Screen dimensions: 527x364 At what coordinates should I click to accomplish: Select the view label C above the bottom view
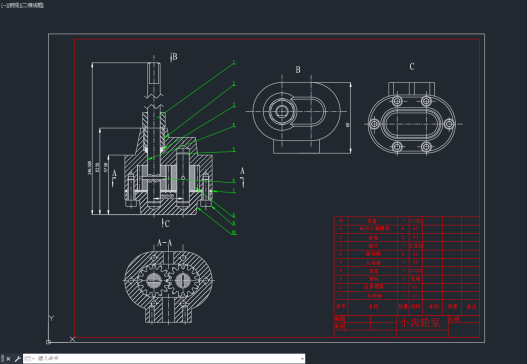coord(412,66)
